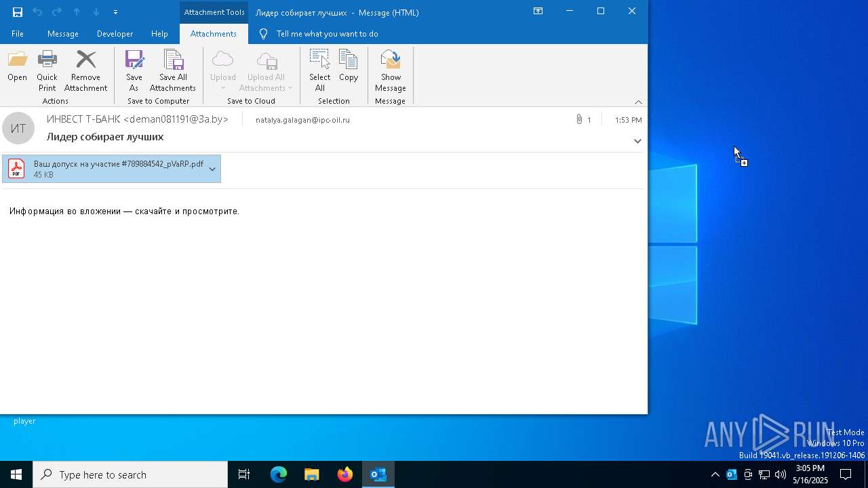868x488 pixels.
Task: Click Save All Attachments
Action: (173, 70)
